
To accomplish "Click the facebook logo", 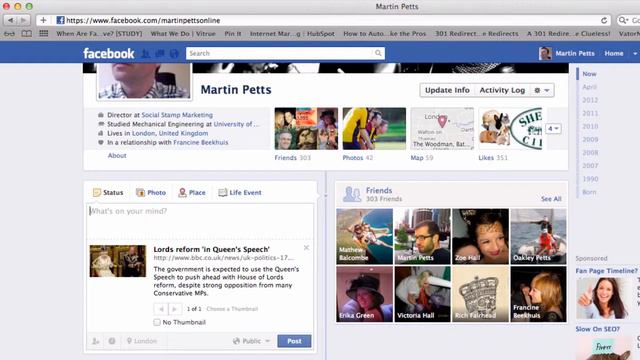I will click(x=109, y=53).
